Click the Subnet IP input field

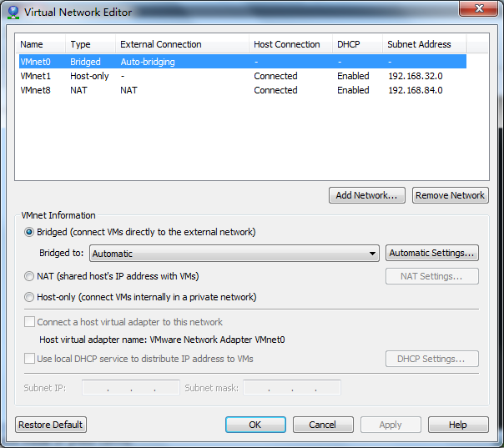click(x=131, y=388)
